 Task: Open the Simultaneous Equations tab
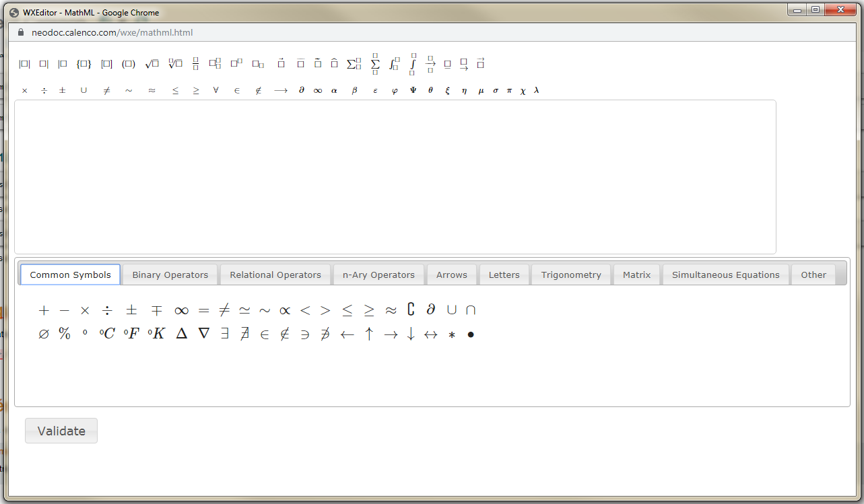(726, 275)
